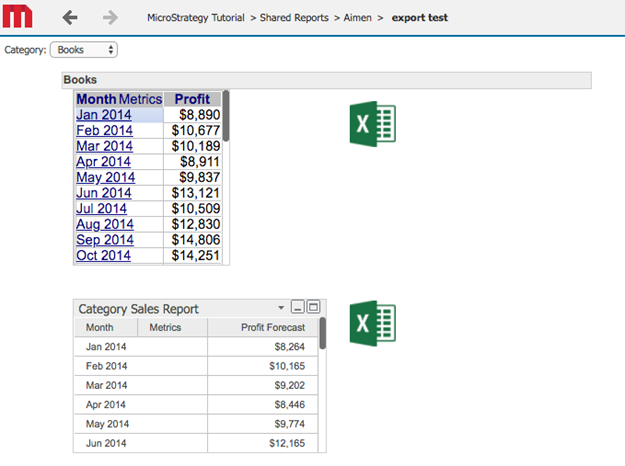Export Category Sales Report via Excel icon
Image resolution: width=625 pixels, height=466 pixels.
(373, 325)
